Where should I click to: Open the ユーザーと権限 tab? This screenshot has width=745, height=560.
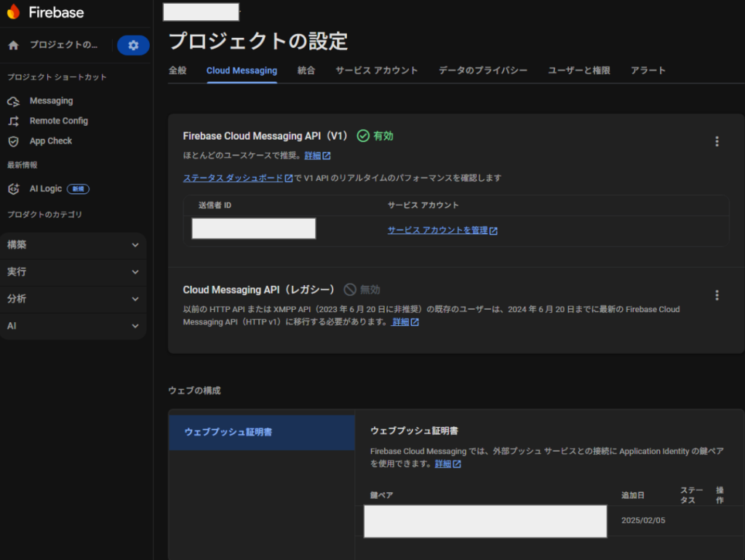click(x=578, y=71)
